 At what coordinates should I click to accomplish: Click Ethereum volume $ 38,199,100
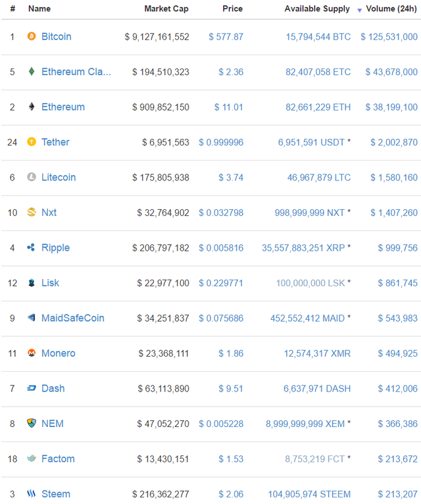(391, 107)
